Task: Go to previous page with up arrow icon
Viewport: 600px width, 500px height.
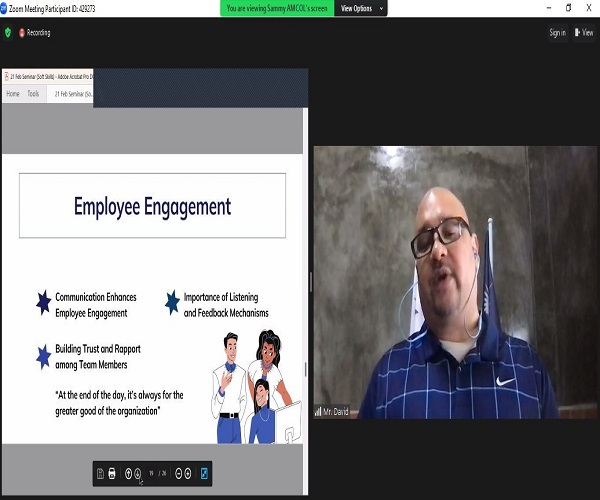Action: click(129, 474)
